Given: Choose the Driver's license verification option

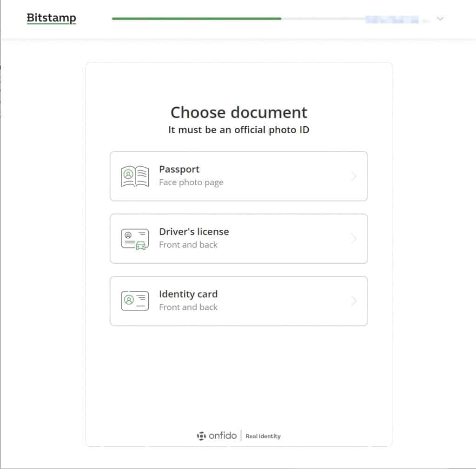Looking at the screenshot, I should 238,238.
